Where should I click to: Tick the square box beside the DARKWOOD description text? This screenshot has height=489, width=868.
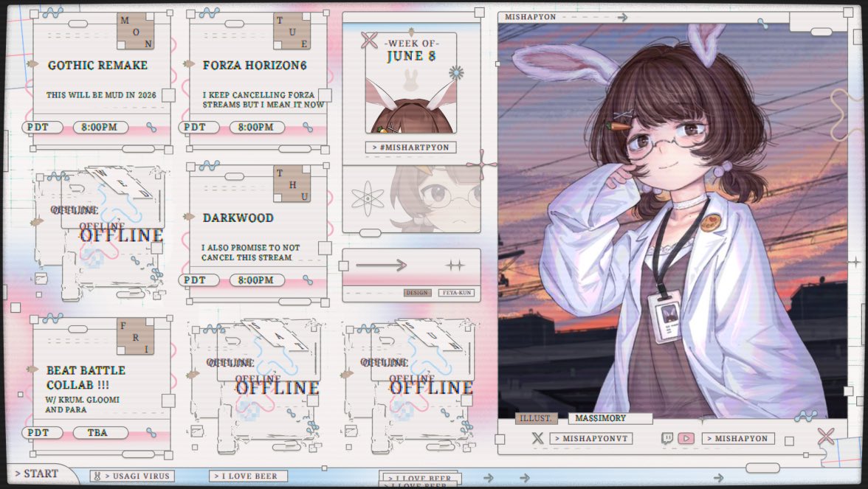[x=325, y=248]
